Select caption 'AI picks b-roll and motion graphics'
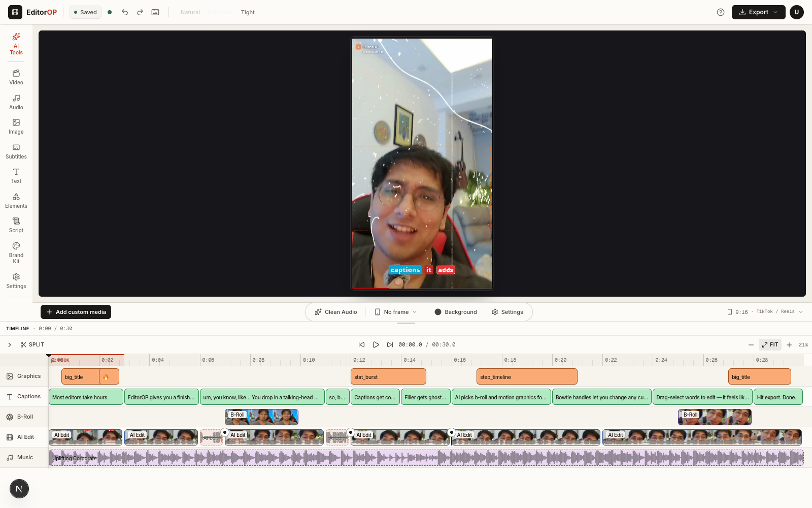812x508 pixels. (501, 397)
